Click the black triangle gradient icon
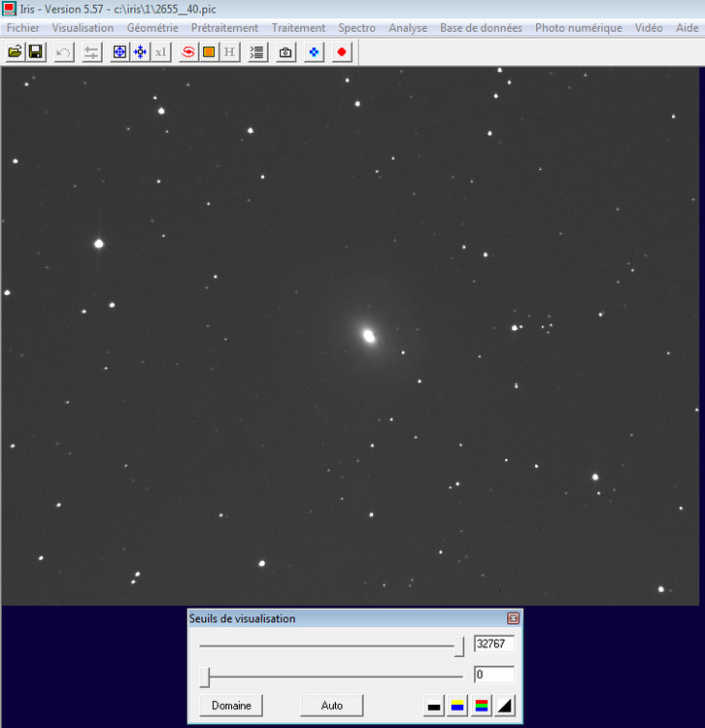705x728 pixels. point(504,706)
